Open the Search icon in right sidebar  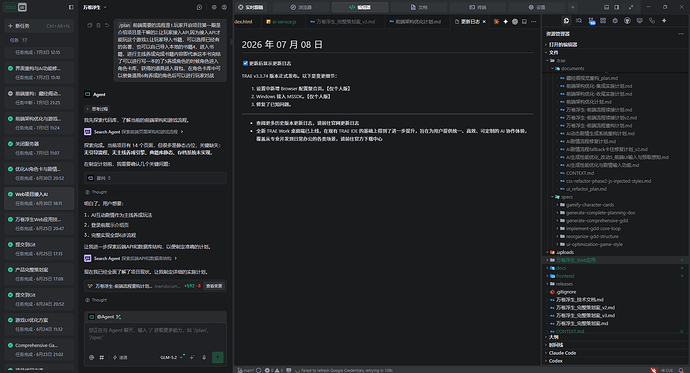(579, 21)
